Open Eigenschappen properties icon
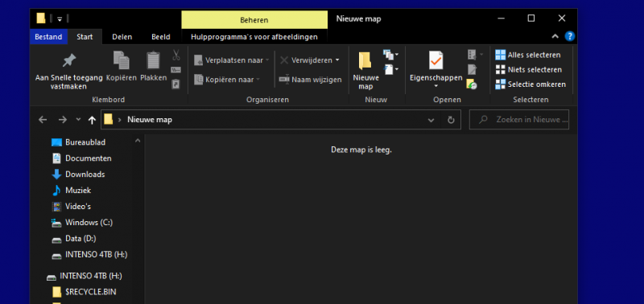Viewport: 644px width, 304px height. 436,60
